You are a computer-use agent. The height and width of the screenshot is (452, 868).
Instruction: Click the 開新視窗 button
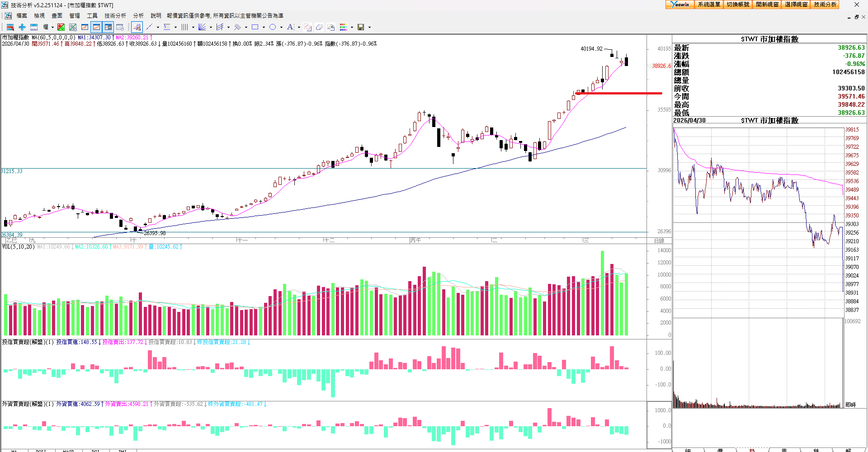tap(767, 5)
